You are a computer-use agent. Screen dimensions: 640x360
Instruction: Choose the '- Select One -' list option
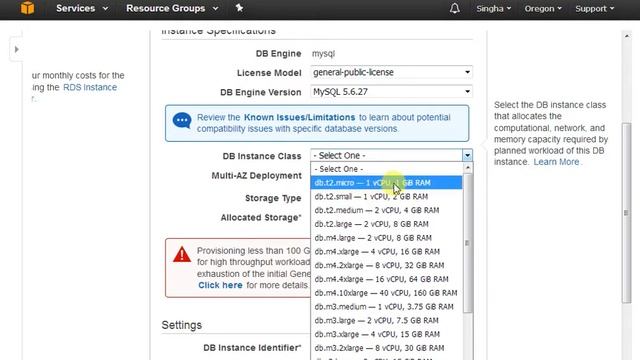[x=387, y=169]
